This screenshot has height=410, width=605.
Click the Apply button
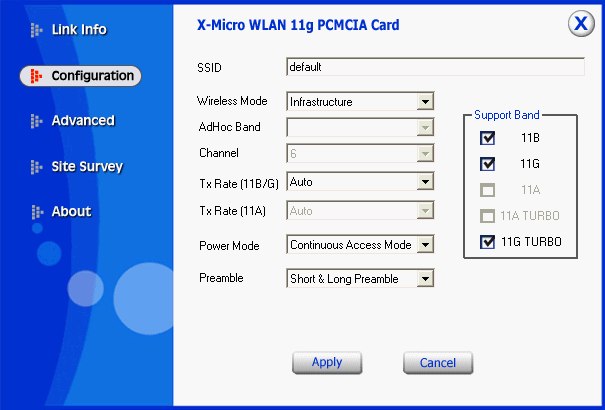tap(327, 363)
